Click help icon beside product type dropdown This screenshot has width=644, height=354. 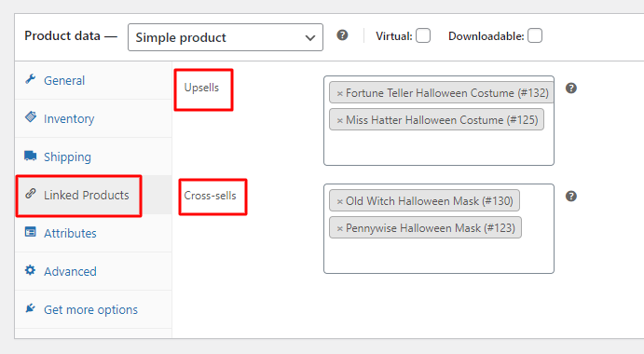click(342, 35)
